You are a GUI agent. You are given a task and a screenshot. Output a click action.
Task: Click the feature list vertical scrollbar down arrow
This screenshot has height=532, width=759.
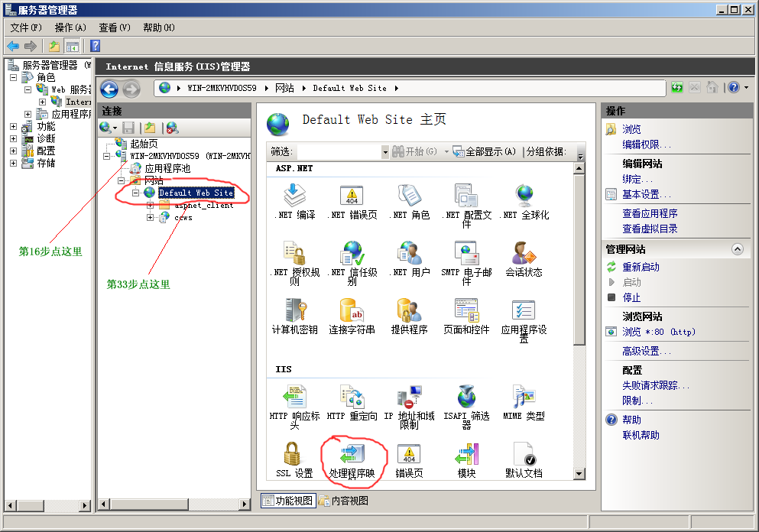tap(579, 474)
